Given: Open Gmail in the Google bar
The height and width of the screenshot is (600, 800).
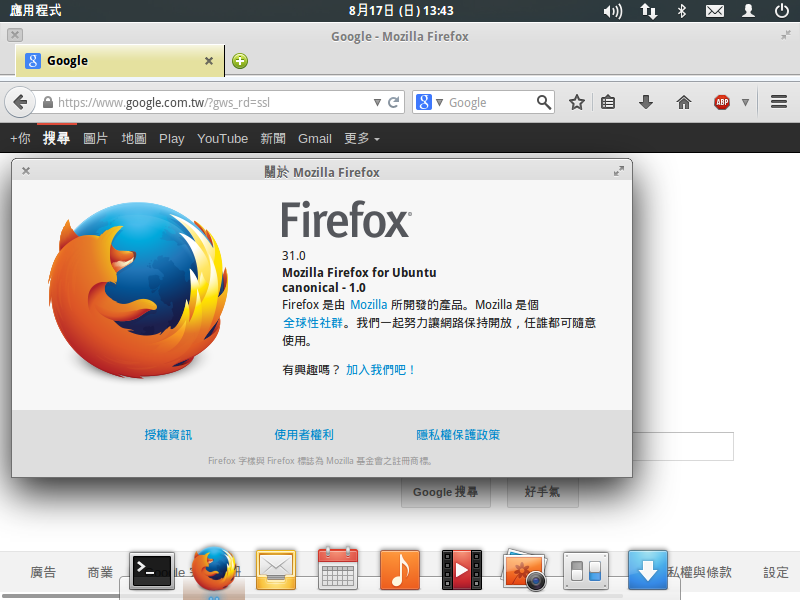Looking at the screenshot, I should (x=315, y=138).
